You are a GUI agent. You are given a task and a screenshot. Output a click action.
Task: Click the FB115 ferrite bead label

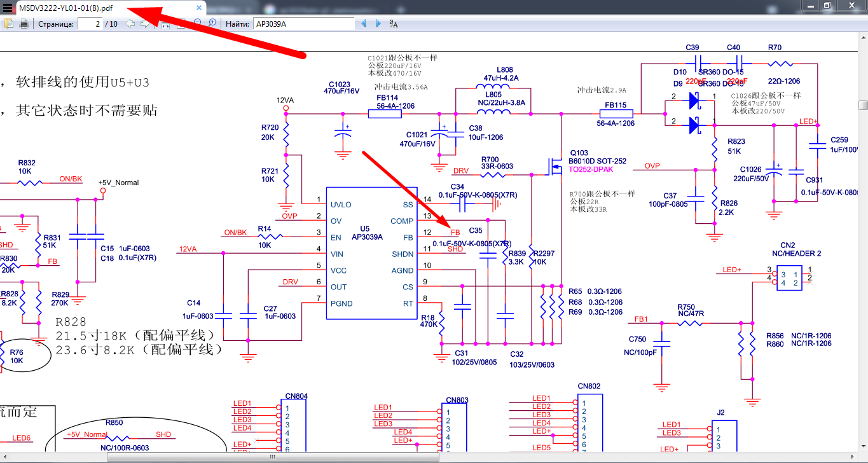point(616,106)
